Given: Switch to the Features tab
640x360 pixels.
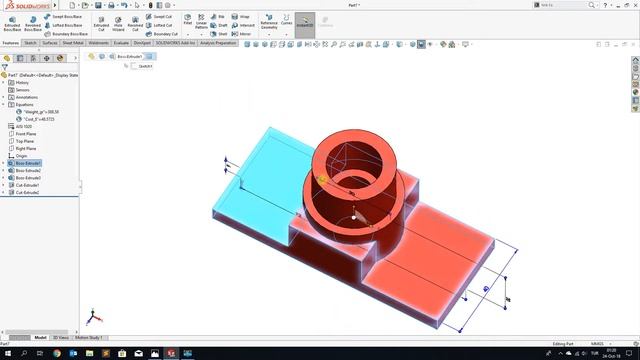Looking at the screenshot, I should click(x=11, y=43).
